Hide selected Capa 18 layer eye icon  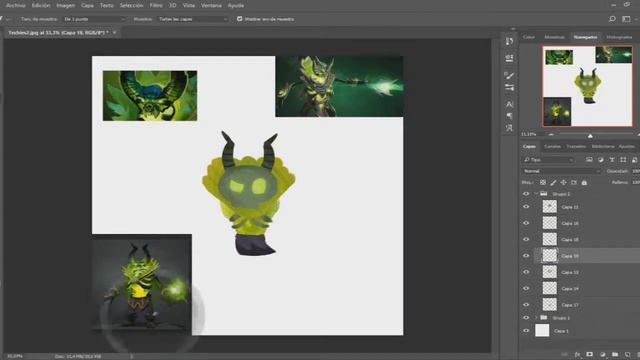click(x=526, y=256)
